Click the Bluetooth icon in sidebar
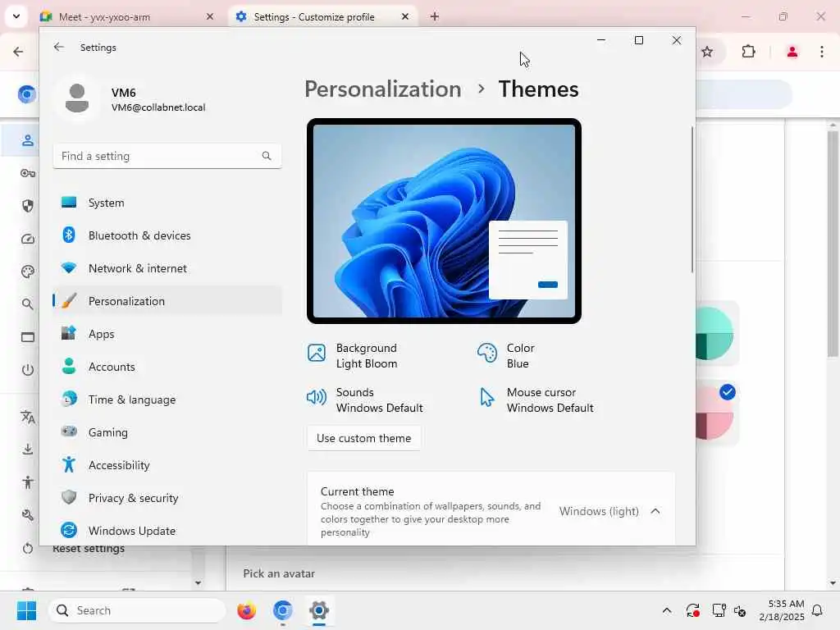This screenshot has height=630, width=840. click(69, 235)
